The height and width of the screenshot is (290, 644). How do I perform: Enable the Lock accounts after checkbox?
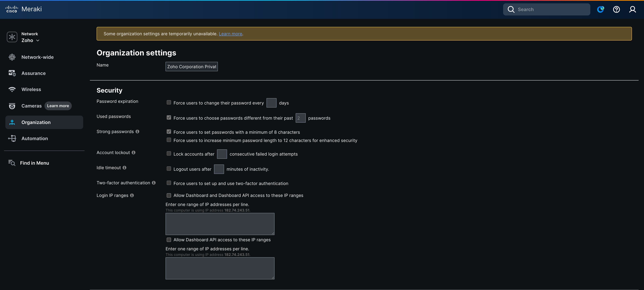(x=169, y=154)
